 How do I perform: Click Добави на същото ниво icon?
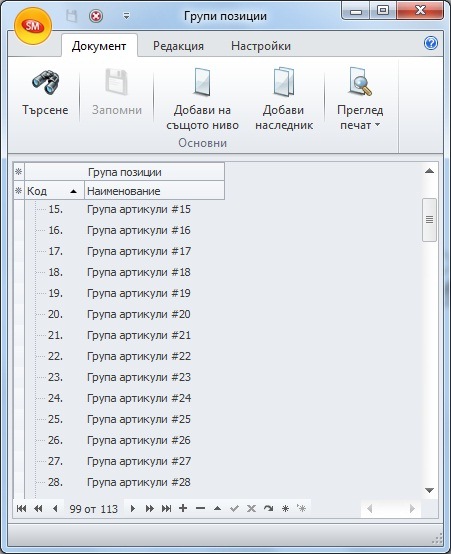203,82
